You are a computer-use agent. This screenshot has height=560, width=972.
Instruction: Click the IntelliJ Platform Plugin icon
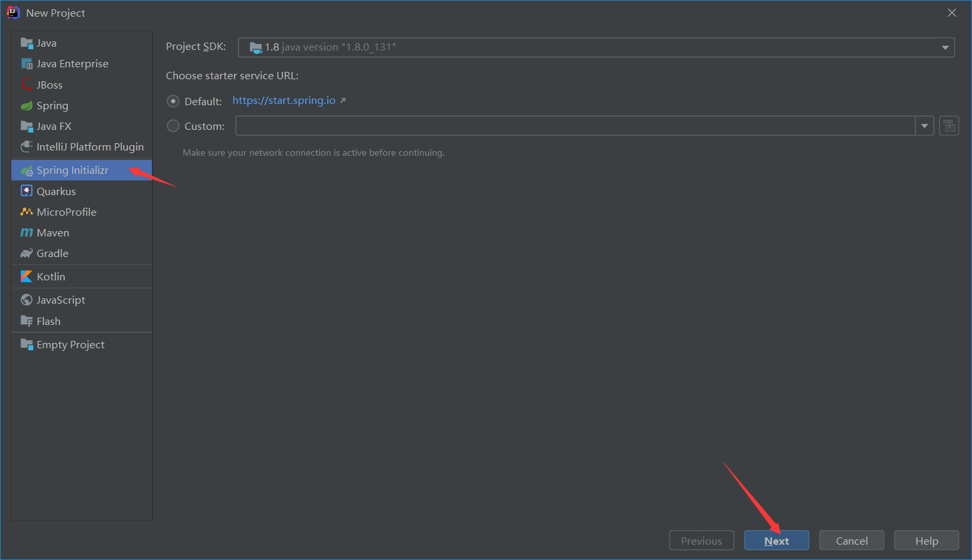[x=27, y=146]
